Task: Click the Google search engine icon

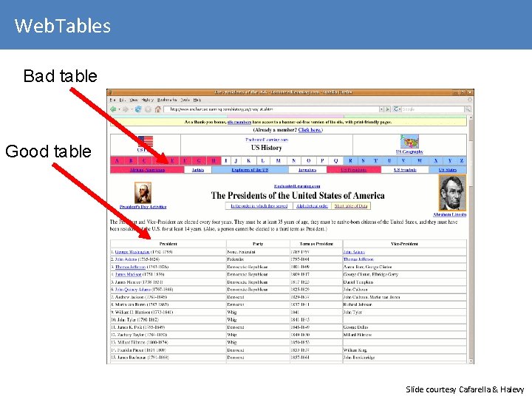Action: (395, 109)
